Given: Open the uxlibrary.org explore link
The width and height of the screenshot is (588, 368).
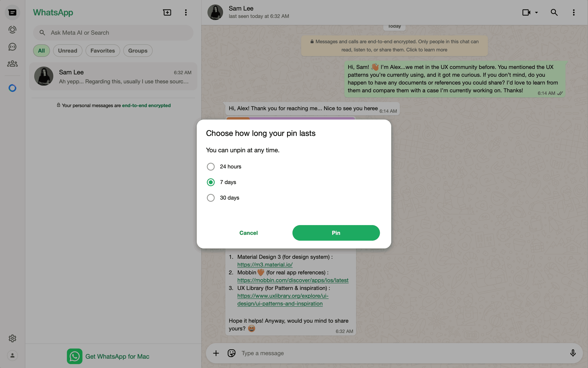Looking at the screenshot, I should point(283,300).
